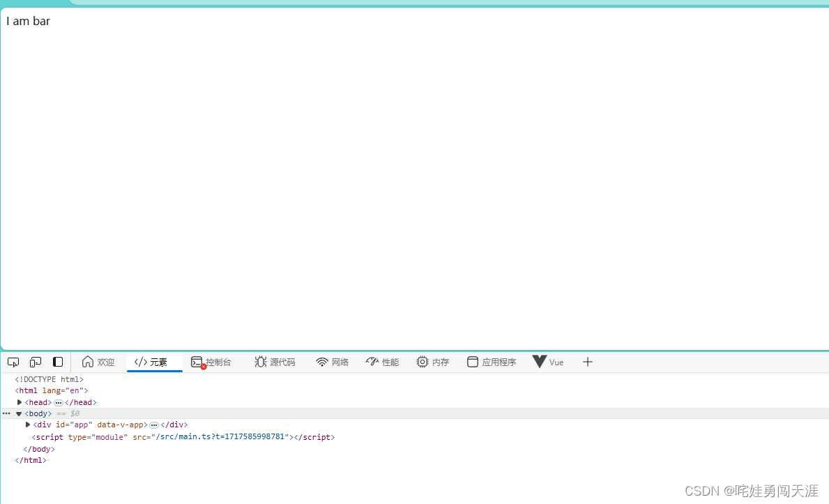Click the ellipsis badge inside div#app
This screenshot has width=829, height=504.
point(154,425)
